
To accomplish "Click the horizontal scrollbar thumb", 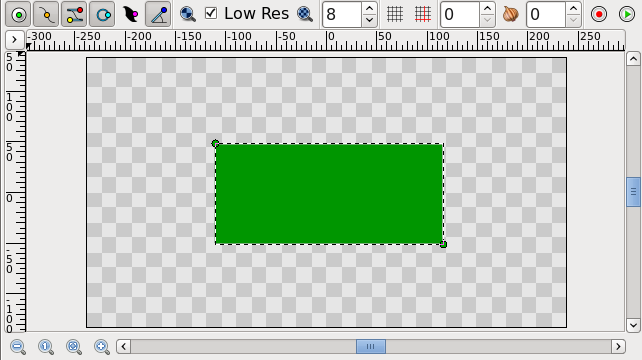I will tap(371, 346).
